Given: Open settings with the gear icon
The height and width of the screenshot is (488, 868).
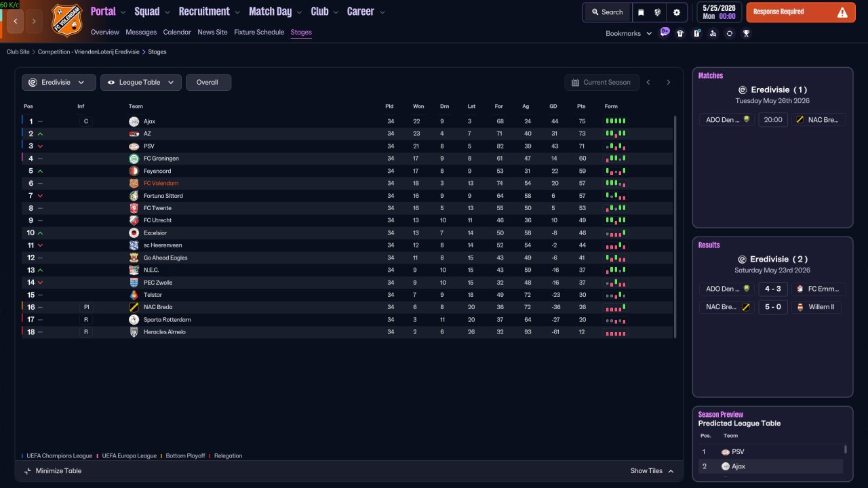Looking at the screenshot, I should pyautogui.click(x=677, y=12).
